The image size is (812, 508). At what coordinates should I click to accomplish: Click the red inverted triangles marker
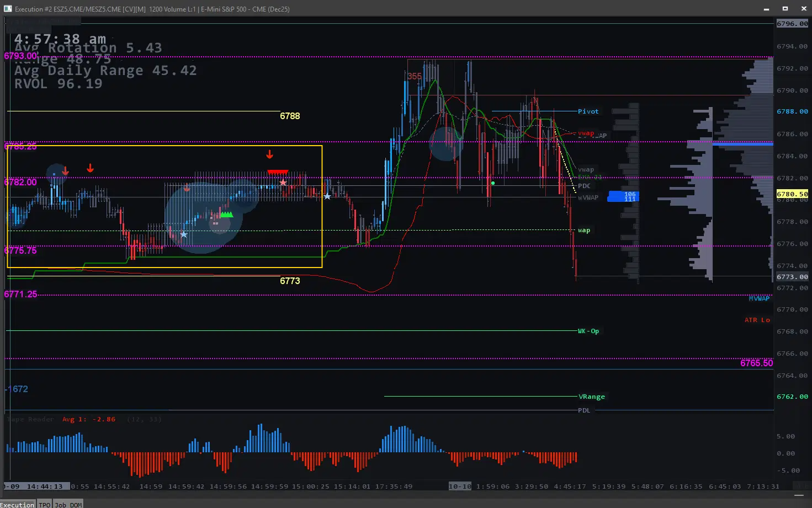[x=278, y=172]
